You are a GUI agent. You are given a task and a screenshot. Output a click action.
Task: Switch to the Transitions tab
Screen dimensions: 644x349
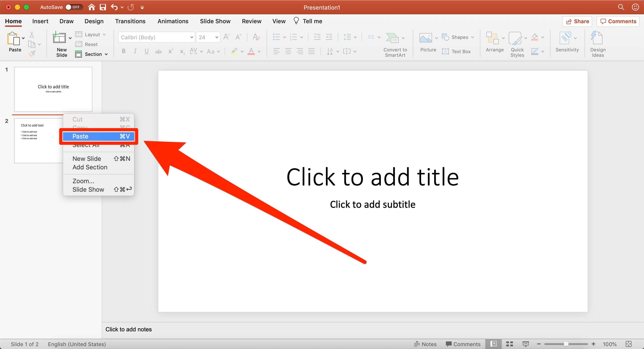tap(130, 21)
